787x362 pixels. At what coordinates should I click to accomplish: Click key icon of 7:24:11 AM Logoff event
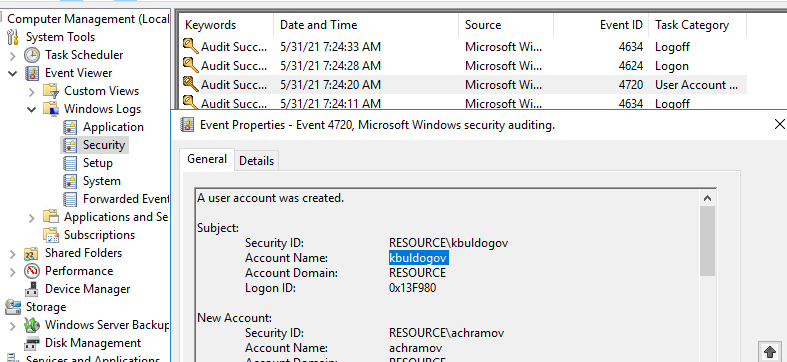point(190,102)
